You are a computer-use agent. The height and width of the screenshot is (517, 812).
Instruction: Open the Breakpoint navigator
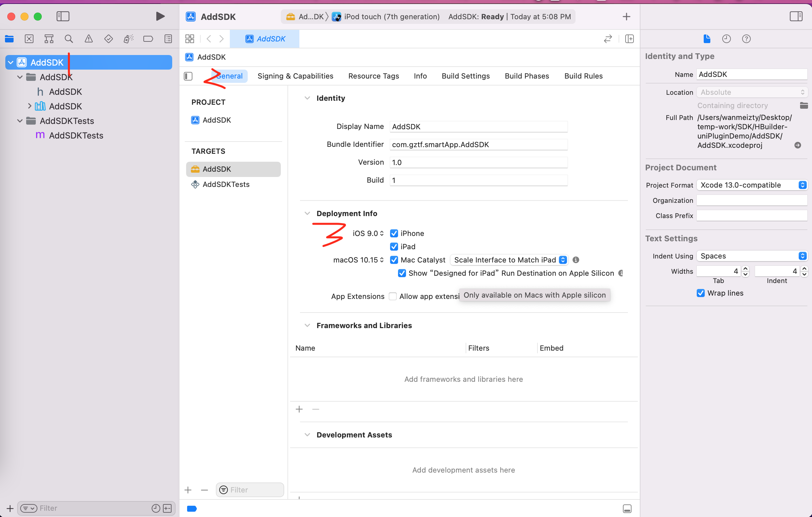coord(148,39)
